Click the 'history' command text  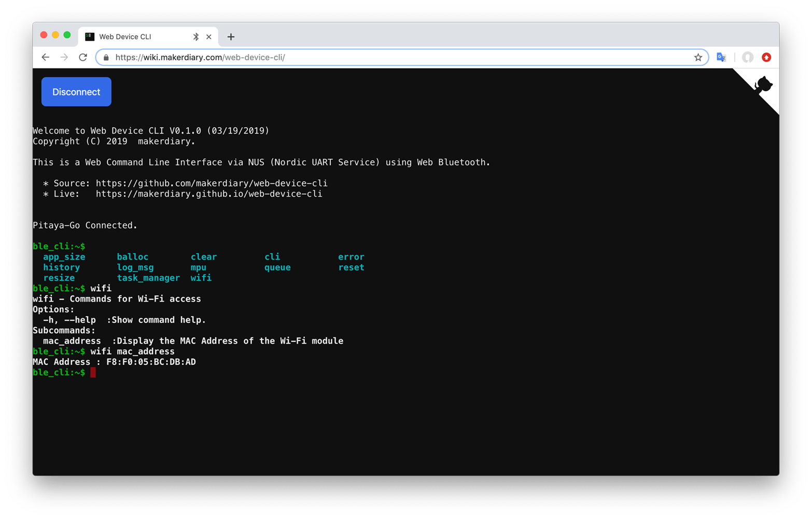coord(62,267)
